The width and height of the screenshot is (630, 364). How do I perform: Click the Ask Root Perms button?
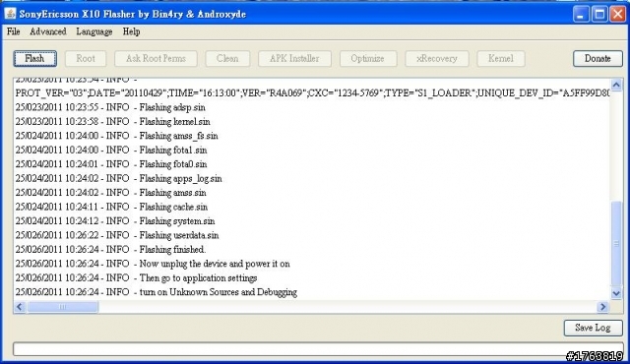pos(156,59)
